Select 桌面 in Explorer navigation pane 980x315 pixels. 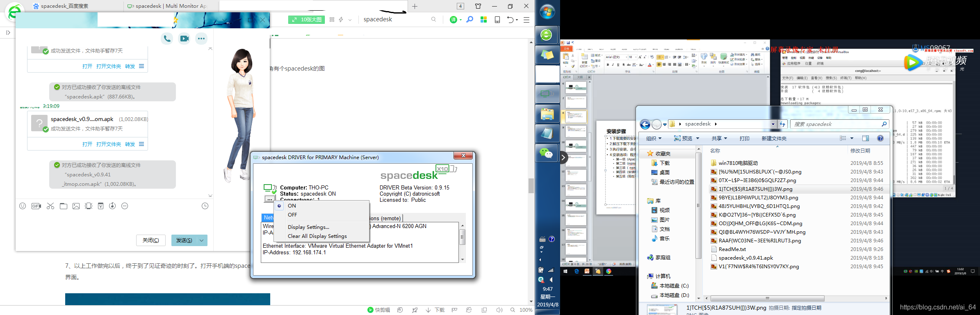pyautogui.click(x=665, y=173)
